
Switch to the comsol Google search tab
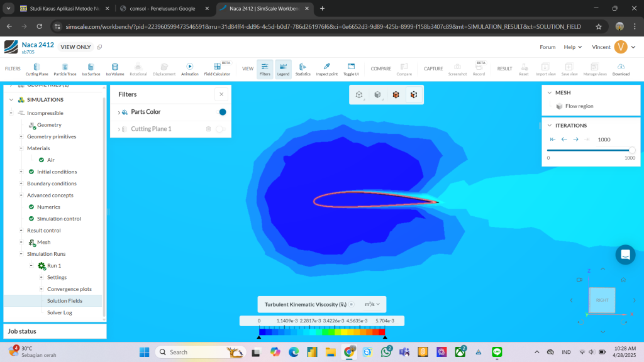[x=162, y=9]
